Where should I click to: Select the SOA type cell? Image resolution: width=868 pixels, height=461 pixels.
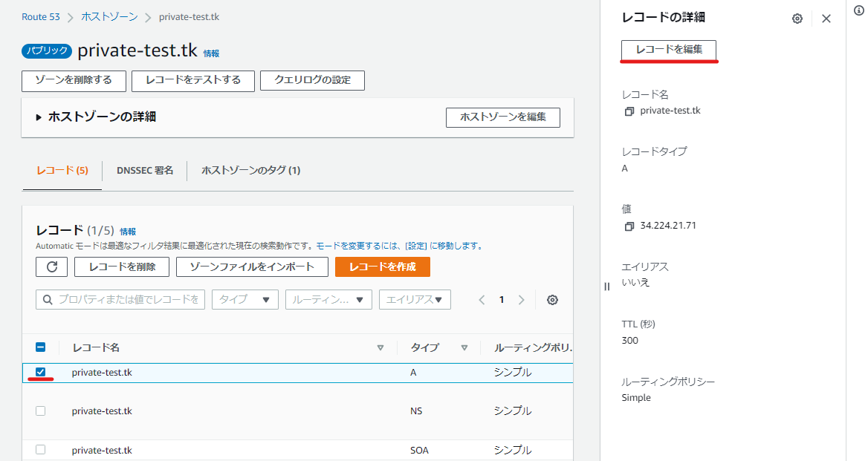(x=420, y=450)
